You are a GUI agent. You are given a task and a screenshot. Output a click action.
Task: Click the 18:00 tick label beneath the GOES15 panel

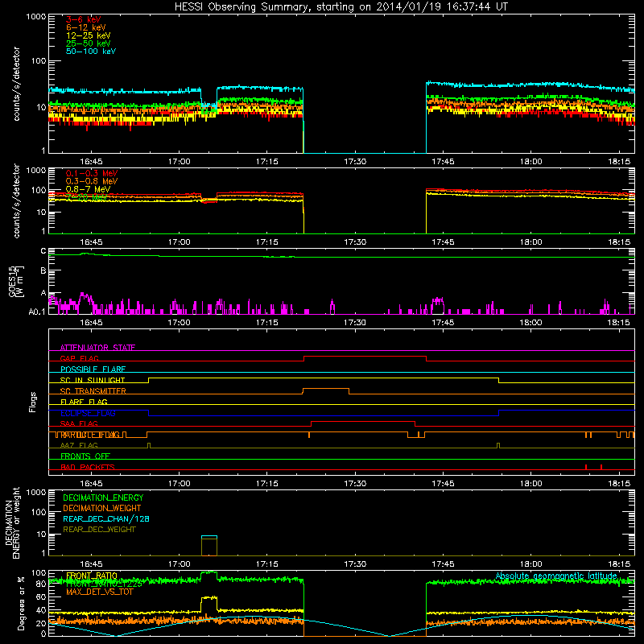(530, 323)
